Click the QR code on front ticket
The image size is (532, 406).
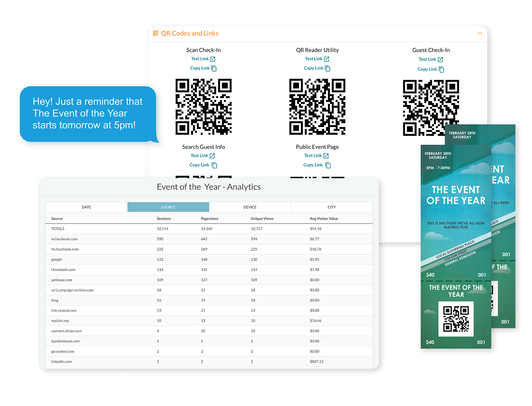pyautogui.click(x=456, y=319)
